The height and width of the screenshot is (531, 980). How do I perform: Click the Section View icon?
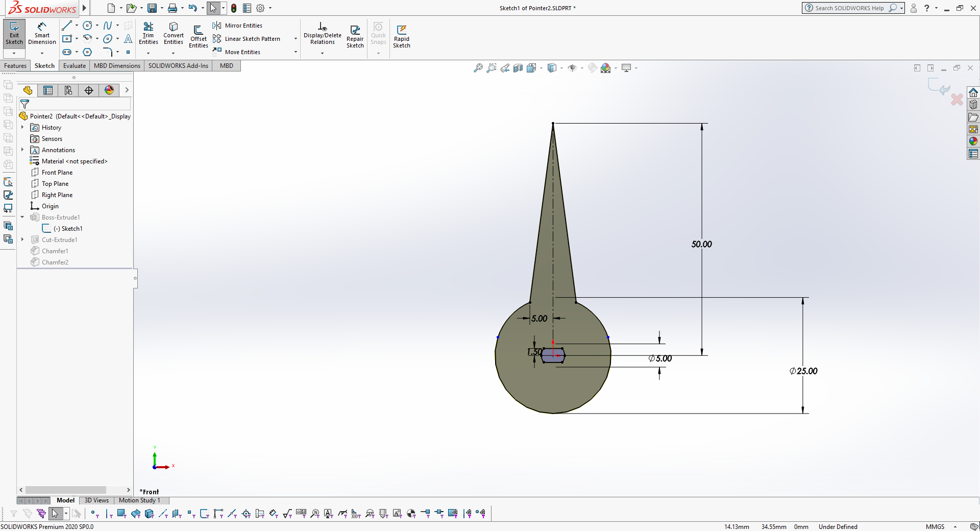tap(518, 68)
